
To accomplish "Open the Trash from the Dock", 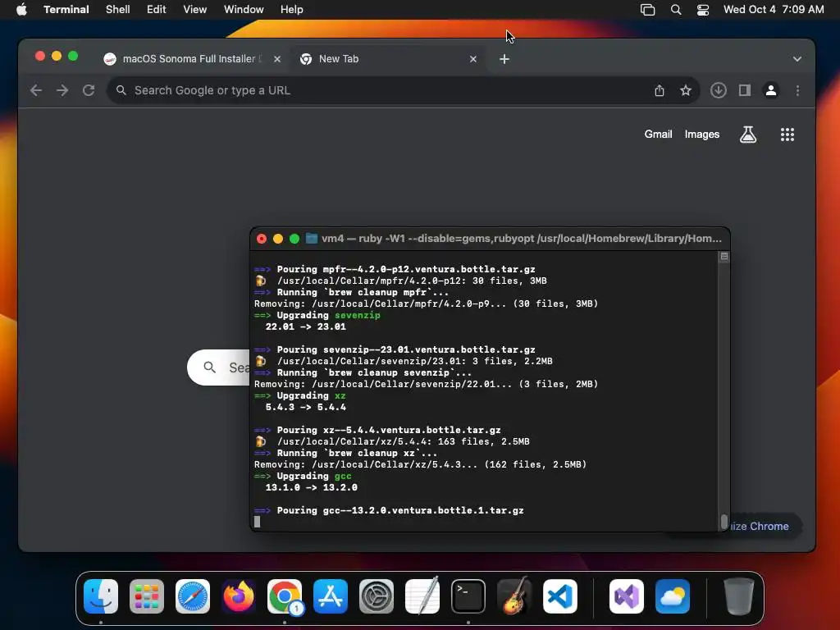I will [739, 596].
